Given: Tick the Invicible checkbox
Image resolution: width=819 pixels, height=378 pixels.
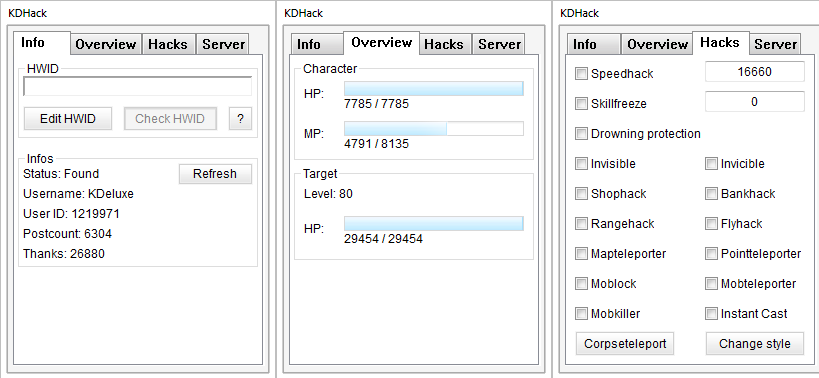Looking at the screenshot, I should tap(711, 163).
